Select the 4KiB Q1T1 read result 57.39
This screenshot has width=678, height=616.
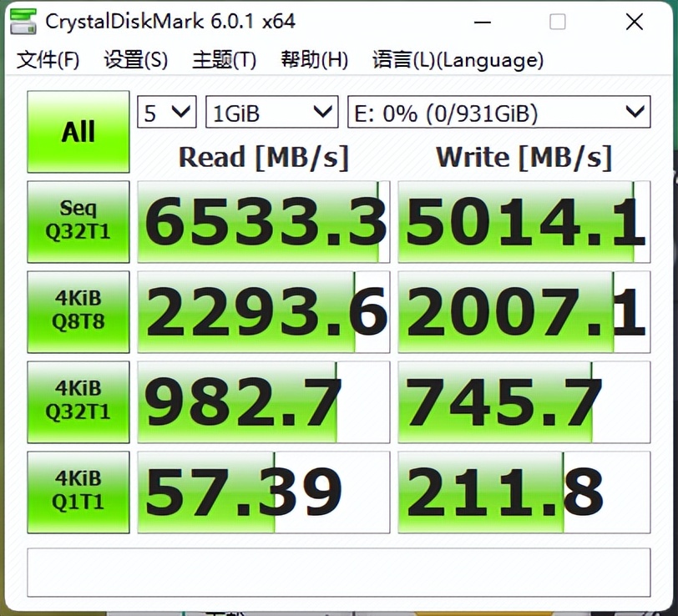click(264, 492)
